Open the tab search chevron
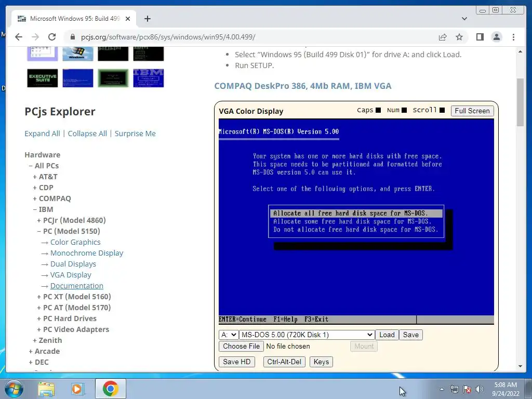 [464, 19]
